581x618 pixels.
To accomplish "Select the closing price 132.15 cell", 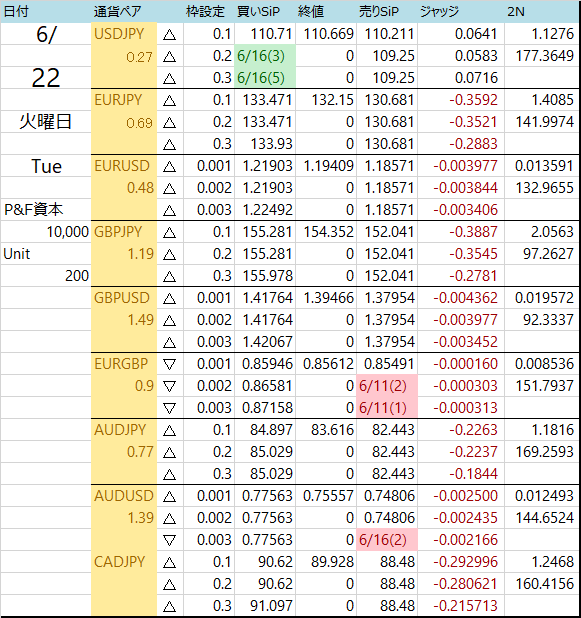I will (x=326, y=100).
